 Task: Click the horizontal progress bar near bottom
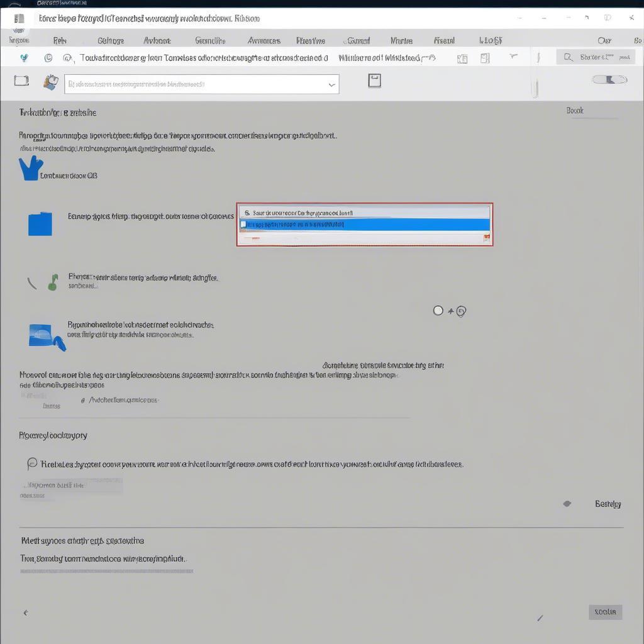coord(106,571)
